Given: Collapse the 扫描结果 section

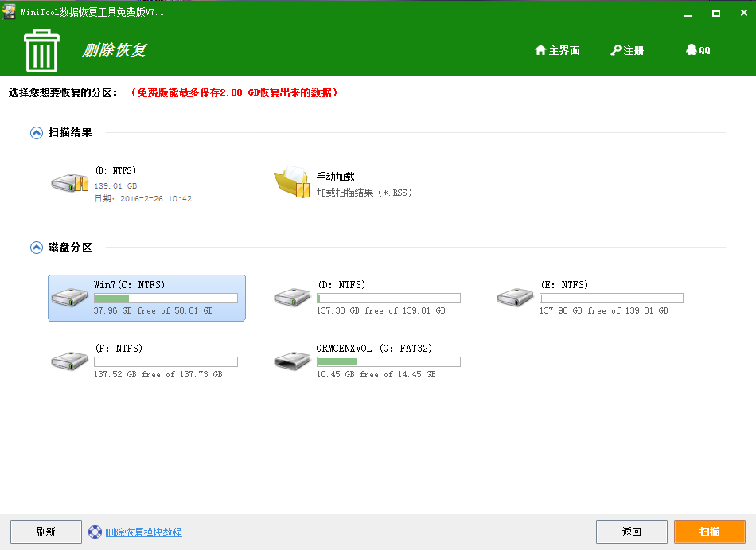Looking at the screenshot, I should click(37, 133).
